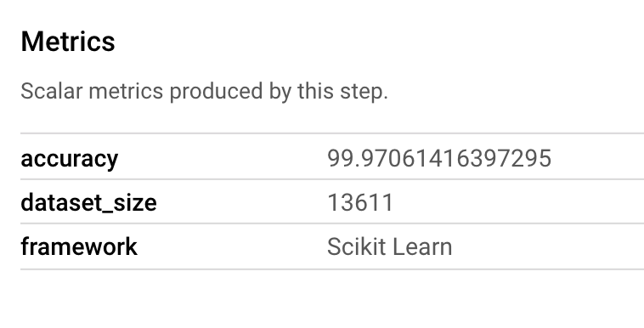The image size is (644, 328).
Task: Click the word metrics in the description
Action: (126, 91)
